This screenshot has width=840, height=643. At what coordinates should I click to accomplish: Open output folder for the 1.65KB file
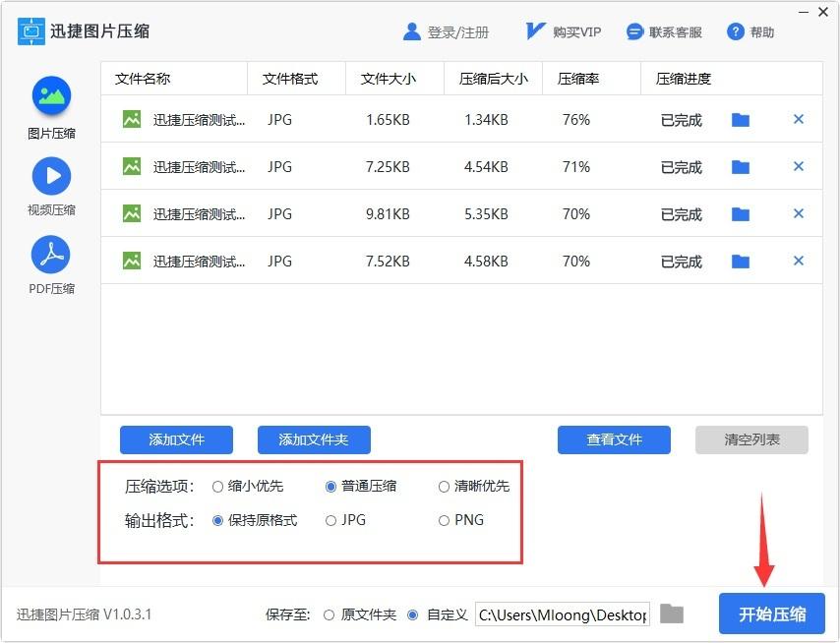tap(741, 120)
